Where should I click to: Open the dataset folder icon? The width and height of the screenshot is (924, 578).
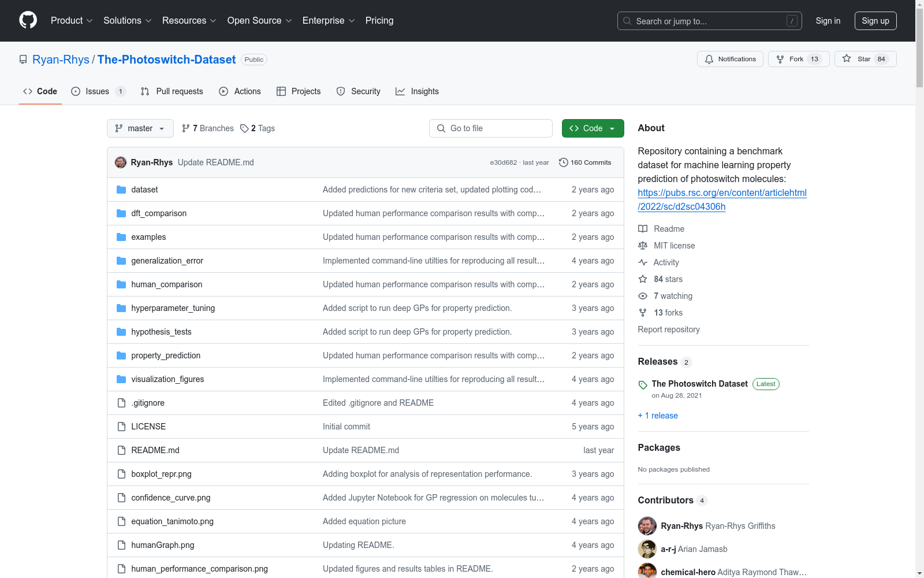click(121, 190)
